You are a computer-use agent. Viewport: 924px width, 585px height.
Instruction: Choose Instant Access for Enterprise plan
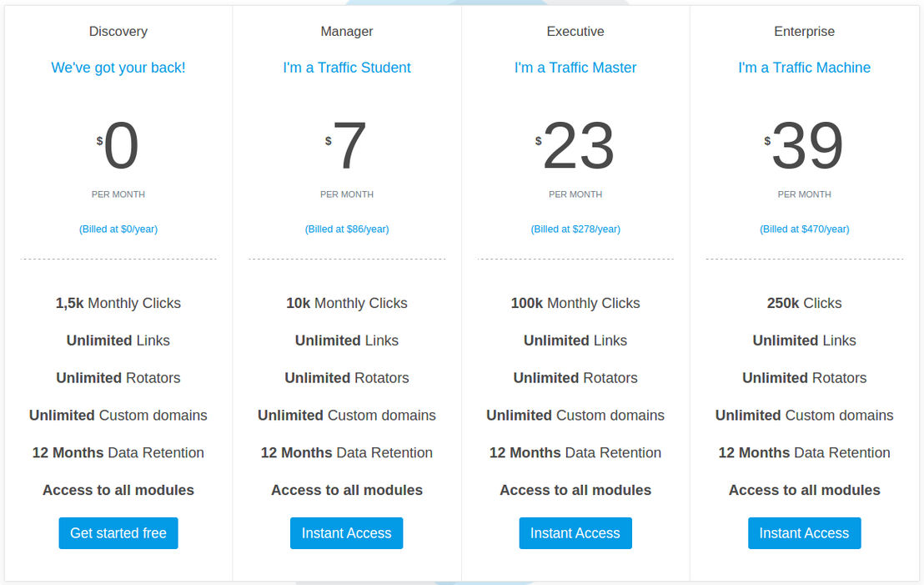[x=805, y=533]
